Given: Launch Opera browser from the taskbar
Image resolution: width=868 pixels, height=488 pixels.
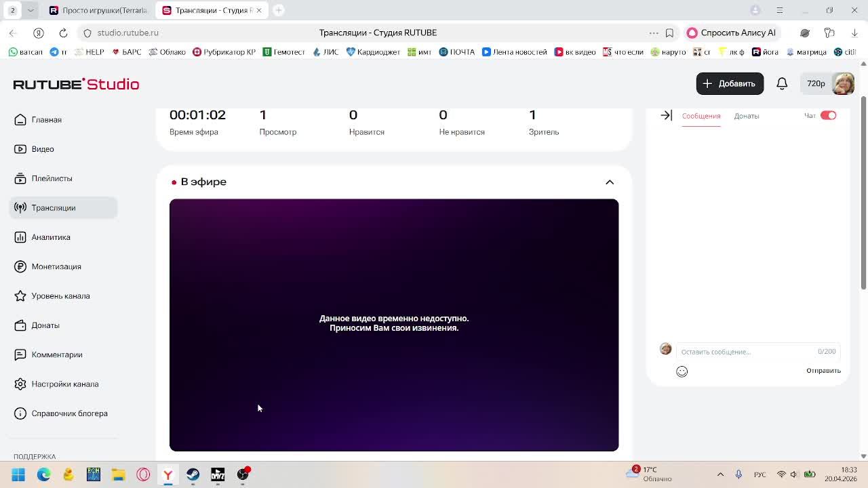Looking at the screenshot, I should coord(143,474).
